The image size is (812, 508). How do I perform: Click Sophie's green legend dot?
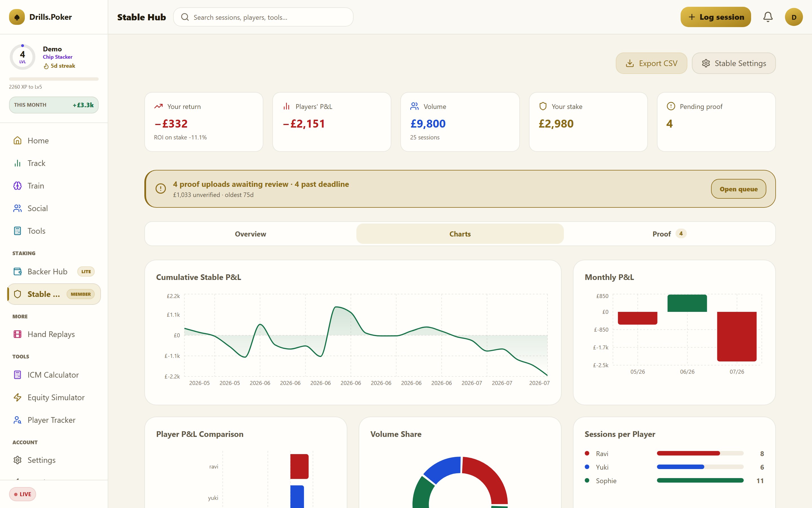[x=587, y=480]
